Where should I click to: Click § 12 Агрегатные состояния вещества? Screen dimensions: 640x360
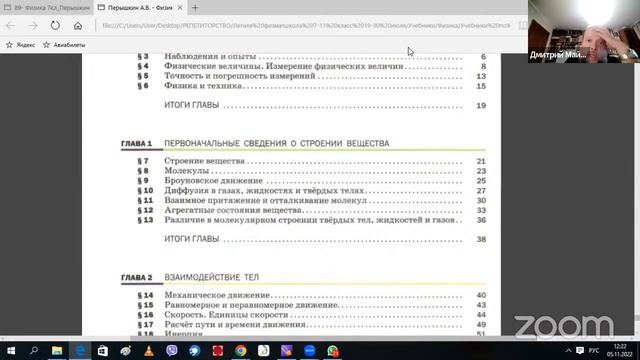[x=311, y=210]
